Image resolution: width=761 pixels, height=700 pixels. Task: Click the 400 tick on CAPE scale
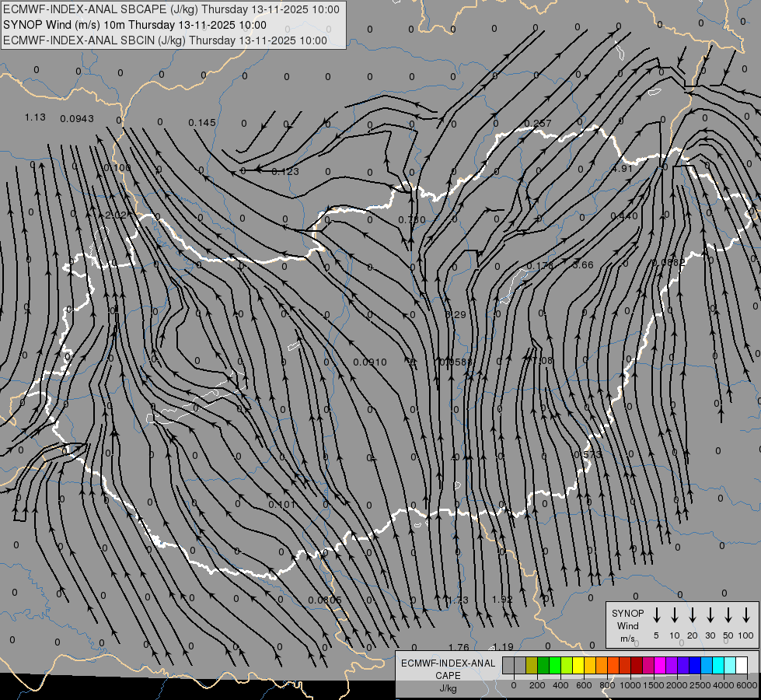[x=560, y=685]
